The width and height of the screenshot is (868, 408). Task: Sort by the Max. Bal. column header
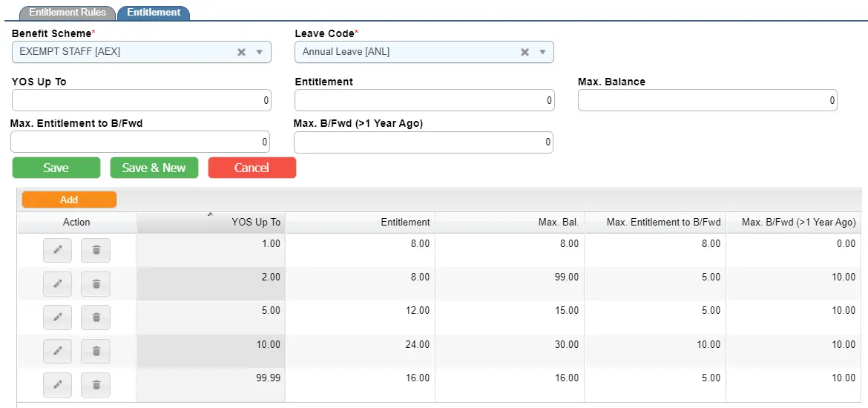coord(510,223)
